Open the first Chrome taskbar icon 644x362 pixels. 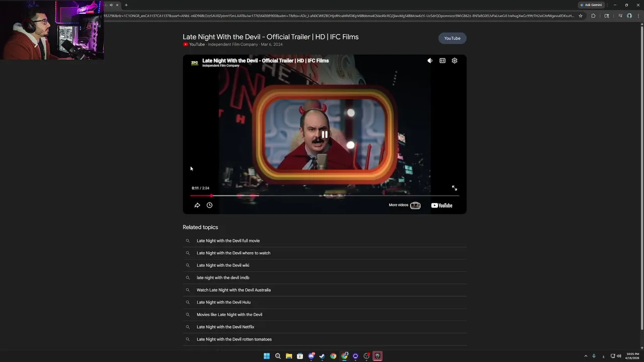pos(333,356)
